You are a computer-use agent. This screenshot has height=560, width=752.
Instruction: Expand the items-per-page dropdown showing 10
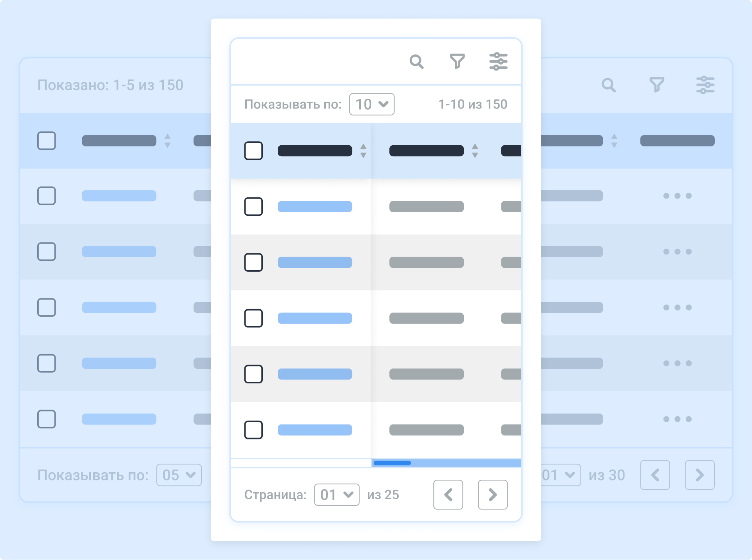click(x=371, y=104)
